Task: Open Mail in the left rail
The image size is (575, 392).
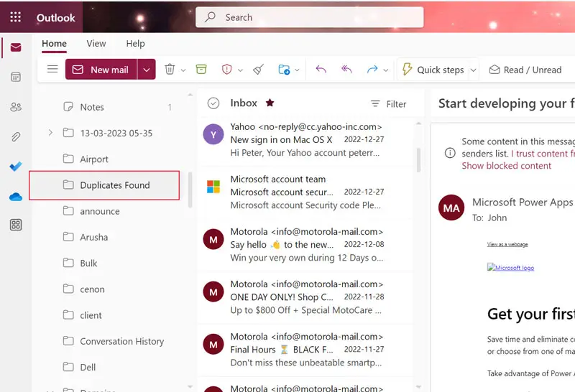Action: point(16,47)
